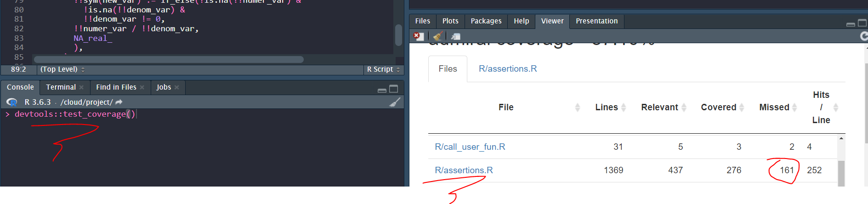Show viewer content in new window

click(x=455, y=36)
